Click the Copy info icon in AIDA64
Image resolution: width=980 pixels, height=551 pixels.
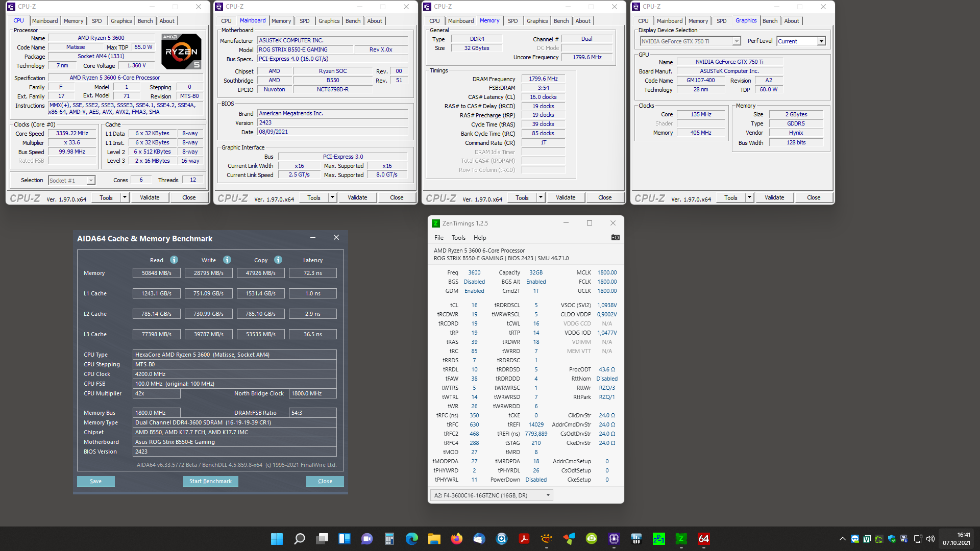(278, 260)
